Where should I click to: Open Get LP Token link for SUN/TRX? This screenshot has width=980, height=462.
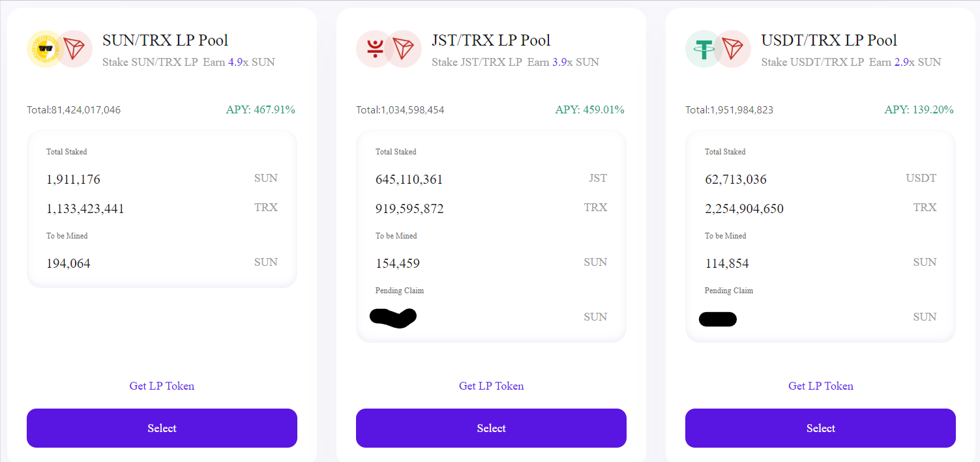coord(162,386)
